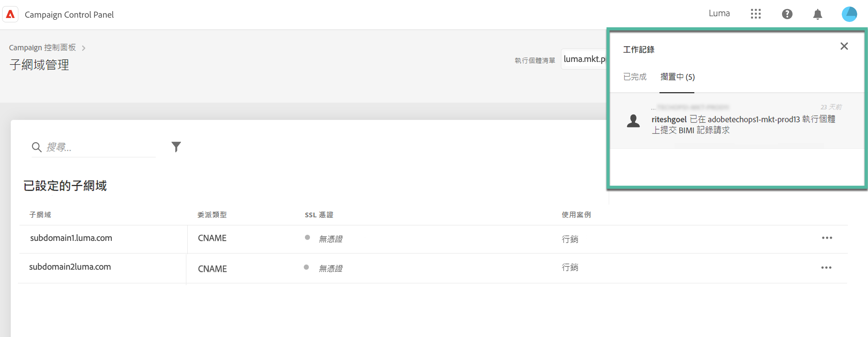Click the 使用案例 column header

click(x=576, y=215)
